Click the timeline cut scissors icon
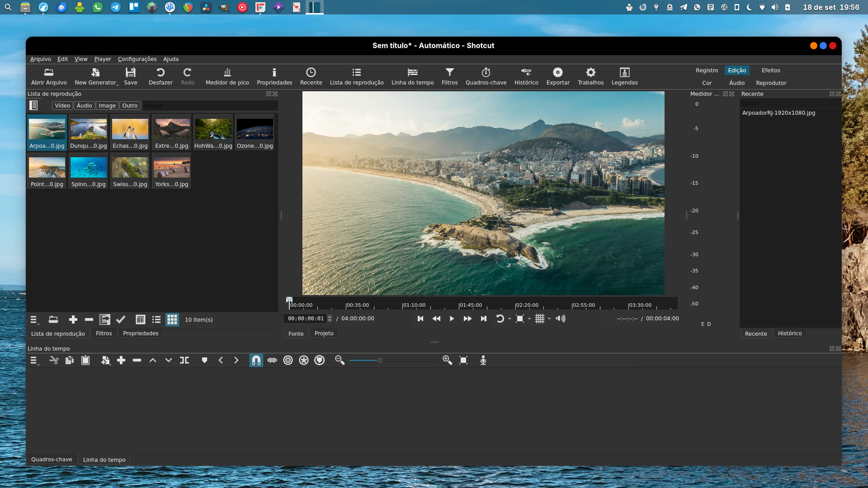Image resolution: width=868 pixels, height=488 pixels. [54, 360]
